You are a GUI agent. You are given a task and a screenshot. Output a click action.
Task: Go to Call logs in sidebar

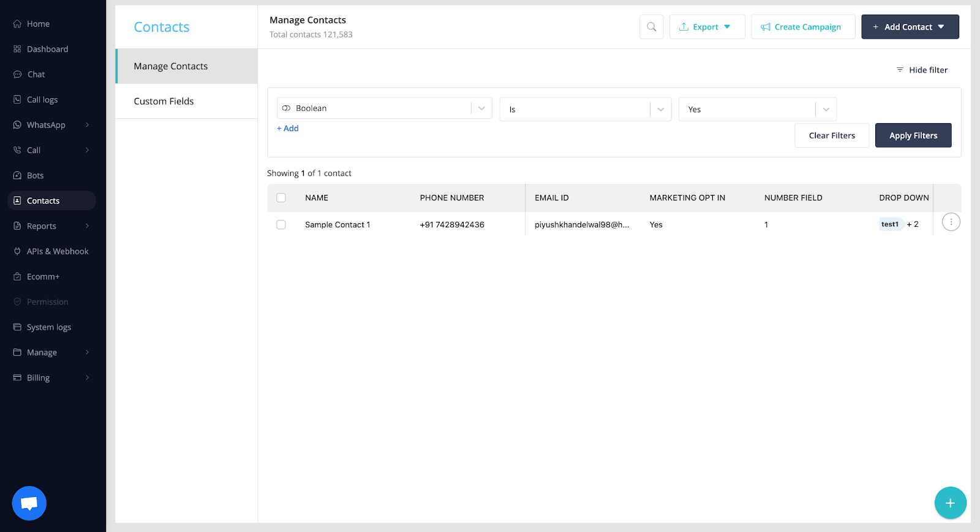pos(42,100)
